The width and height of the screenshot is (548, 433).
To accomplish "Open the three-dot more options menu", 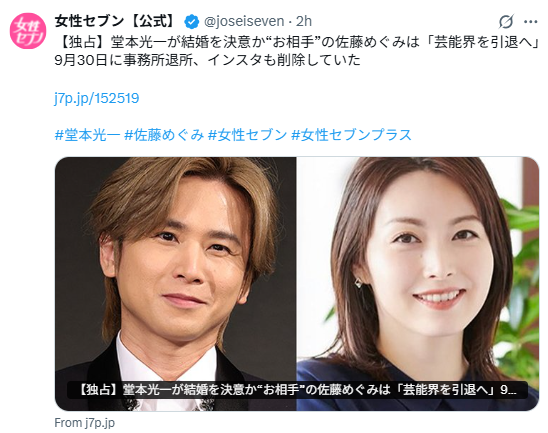I will tap(531, 22).
